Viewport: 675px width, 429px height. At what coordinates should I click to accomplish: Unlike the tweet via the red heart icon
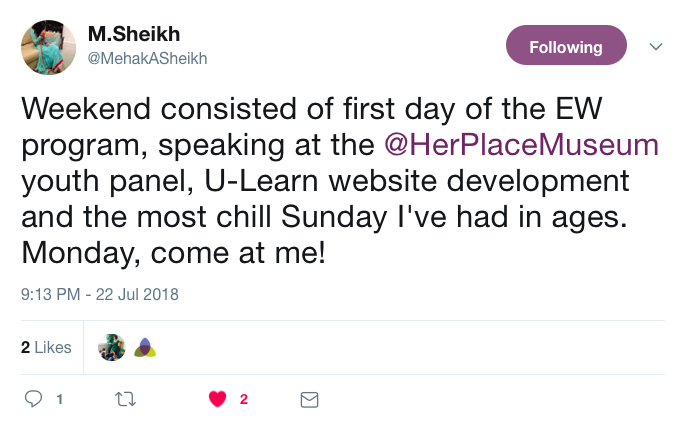pyautogui.click(x=217, y=399)
